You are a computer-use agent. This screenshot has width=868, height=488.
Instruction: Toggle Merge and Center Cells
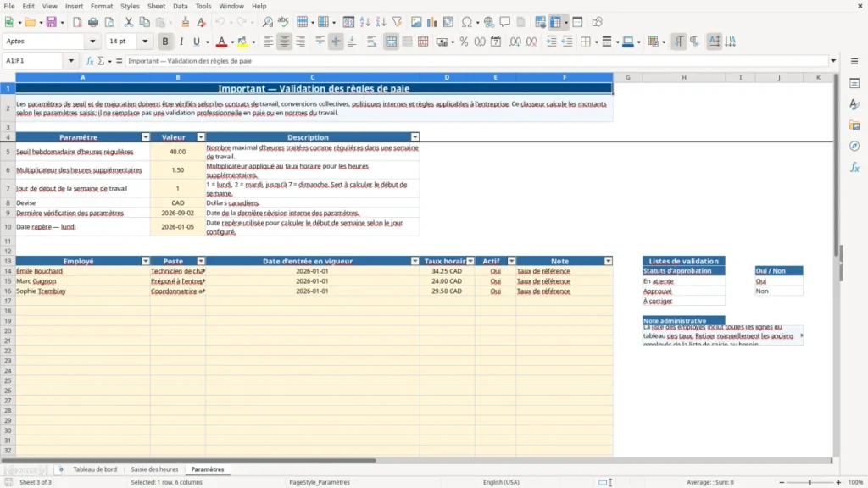(391, 42)
